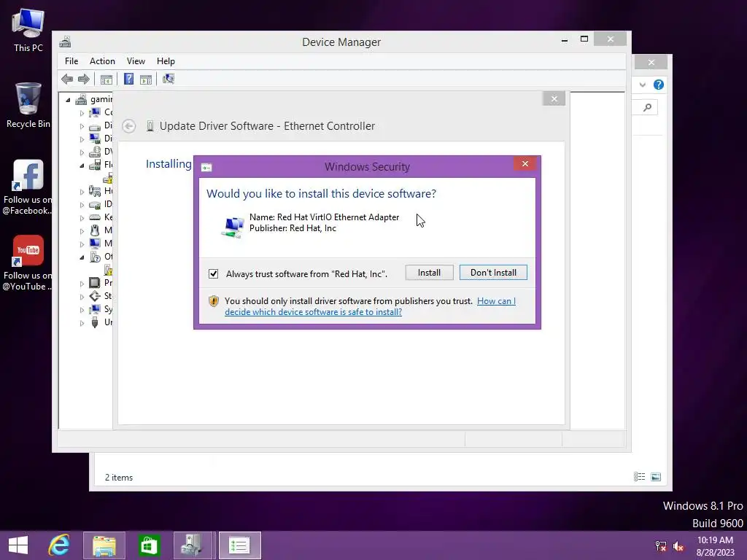This screenshot has width=747, height=560.
Task: Expand the DVD/CD-ROM drives category
Action: [82, 152]
